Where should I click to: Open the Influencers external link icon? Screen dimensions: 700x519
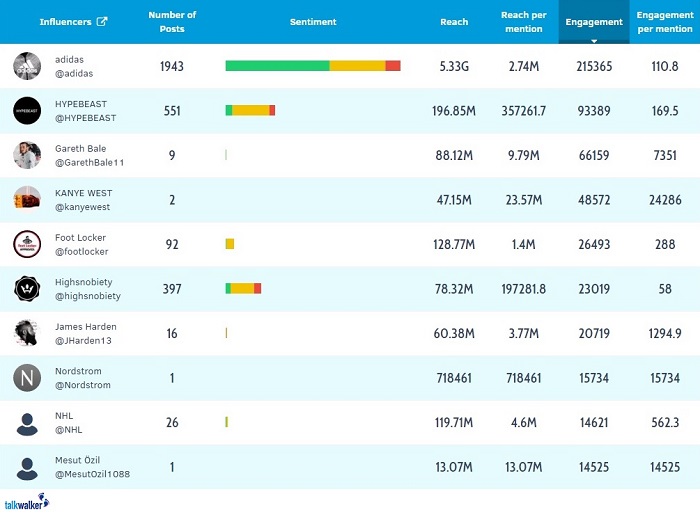pos(102,22)
